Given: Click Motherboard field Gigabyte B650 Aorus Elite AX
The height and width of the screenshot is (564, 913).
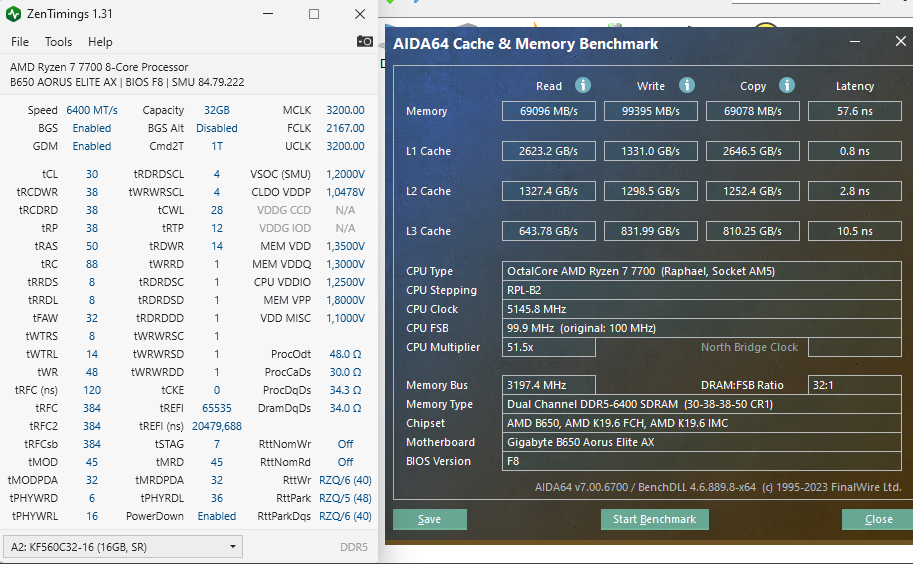Looking at the screenshot, I should pyautogui.click(x=702, y=442).
